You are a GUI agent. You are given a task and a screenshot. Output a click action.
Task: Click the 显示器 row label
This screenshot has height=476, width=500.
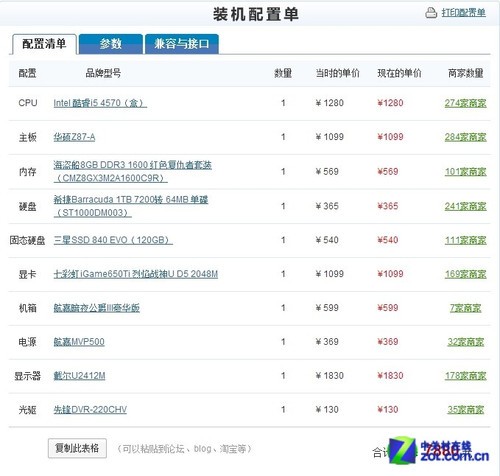(27, 376)
